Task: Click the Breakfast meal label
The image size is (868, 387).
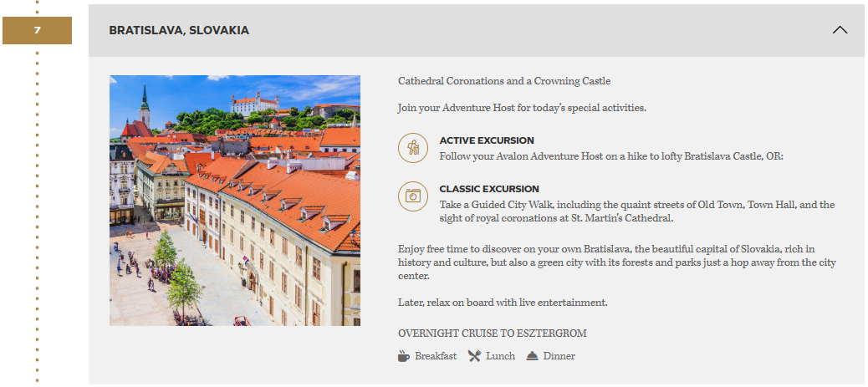Action: click(x=436, y=356)
